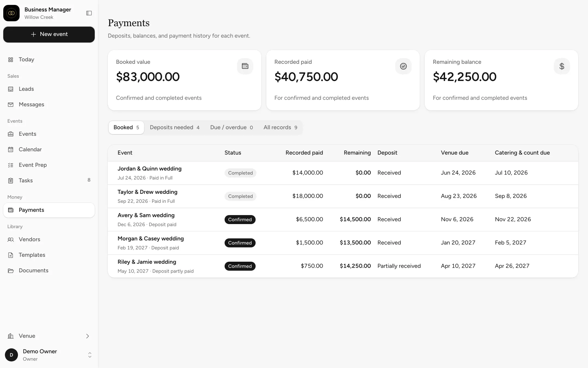The height and width of the screenshot is (368, 588).
Task: Navigate to Events list
Action: (49, 134)
